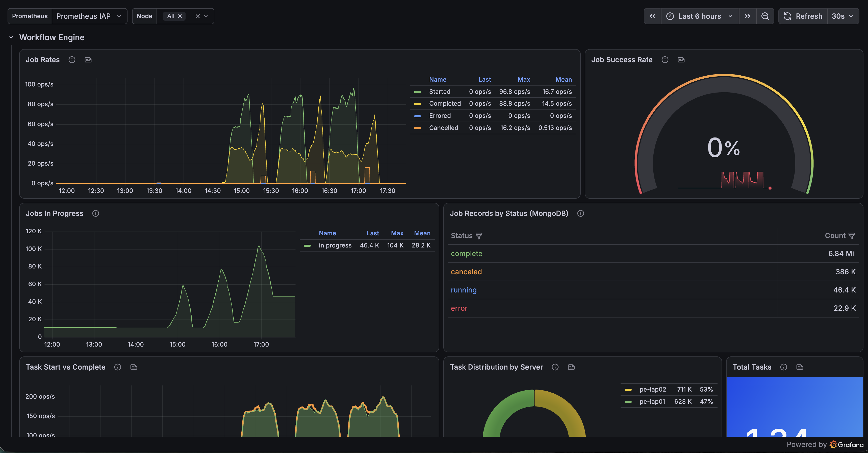Shift time range backward with double-left arrows
868x453 pixels.
pyautogui.click(x=652, y=16)
